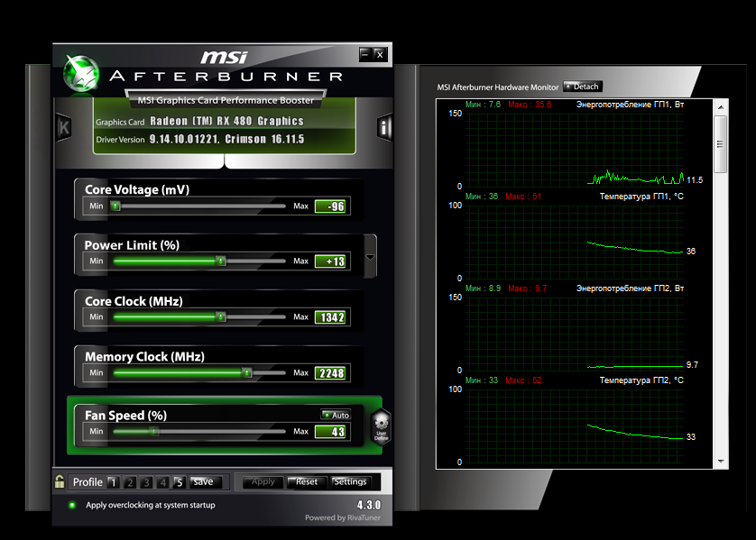Image resolution: width=756 pixels, height=540 pixels.
Task: Click the hardware monitor scrollbar thumb
Action: pos(721,144)
